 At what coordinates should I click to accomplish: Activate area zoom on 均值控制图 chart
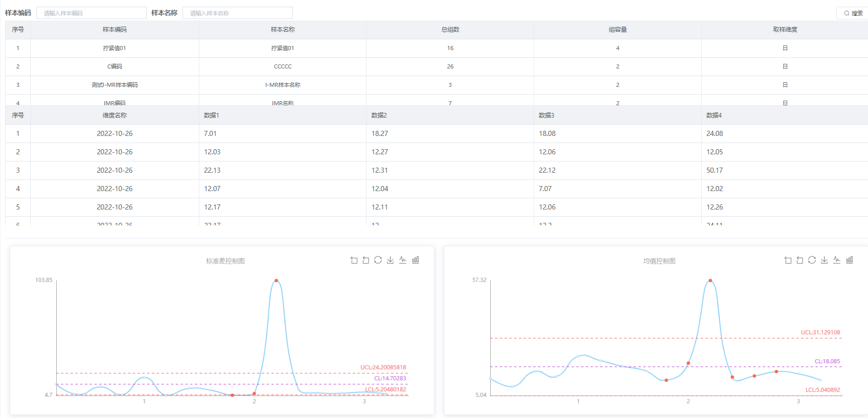pos(788,260)
